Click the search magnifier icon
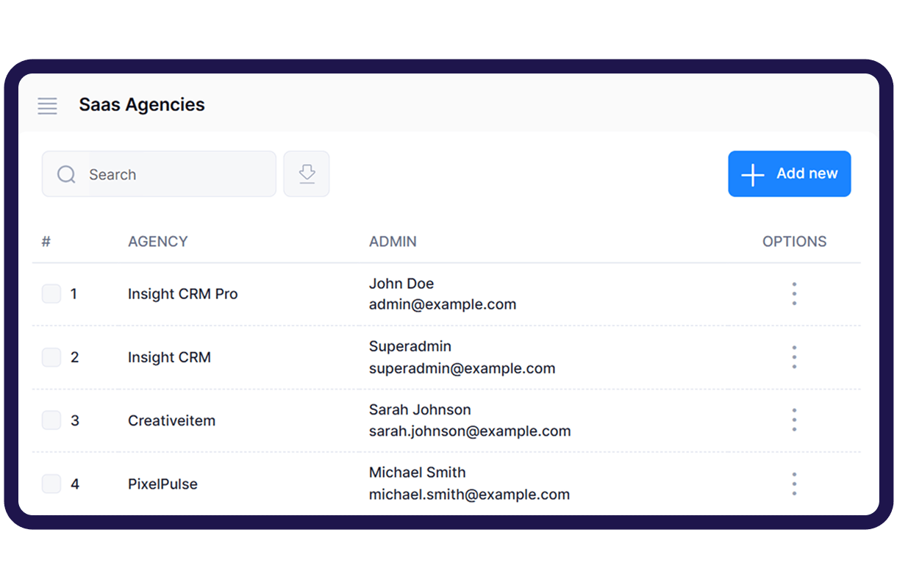Viewport: 897px width, 588px height. [66, 174]
